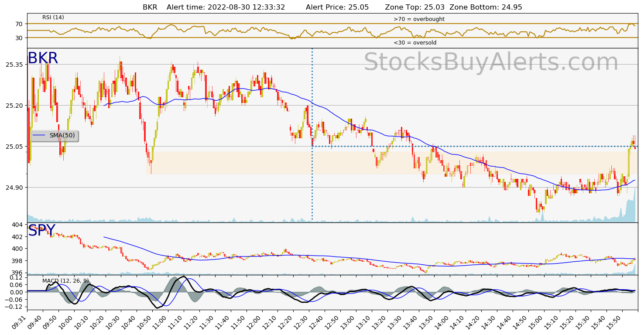The width and height of the screenshot is (644, 335).
Task: Click the vertical dotted alert-time marker line
Action: click(x=312, y=134)
